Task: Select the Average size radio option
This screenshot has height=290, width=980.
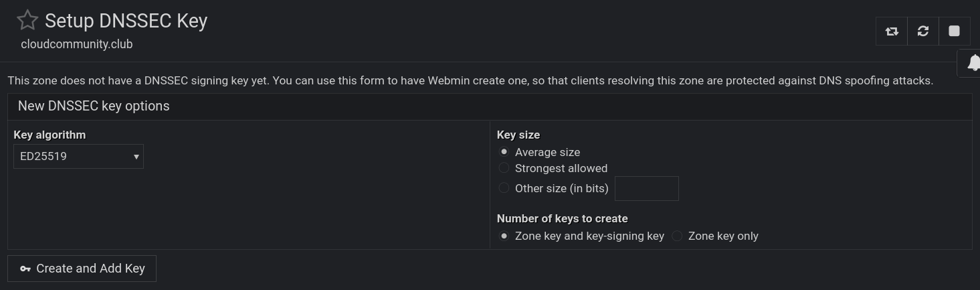Action: click(x=504, y=152)
